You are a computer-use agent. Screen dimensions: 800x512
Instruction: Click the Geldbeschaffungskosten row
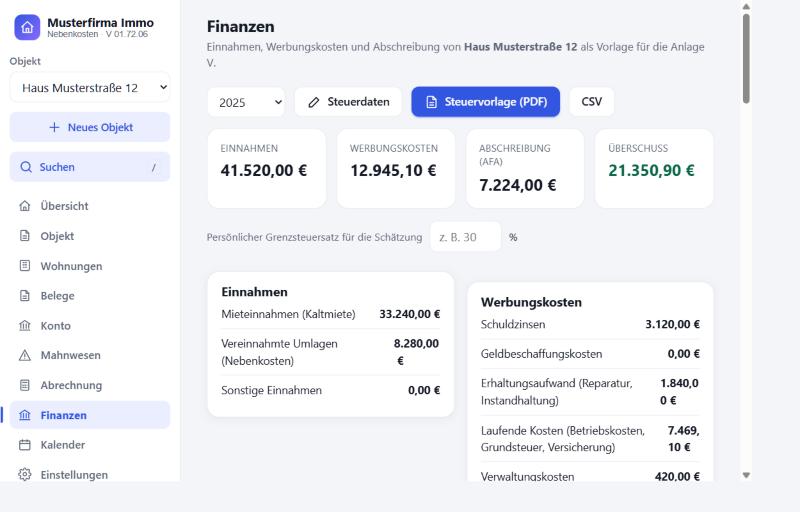pos(590,354)
